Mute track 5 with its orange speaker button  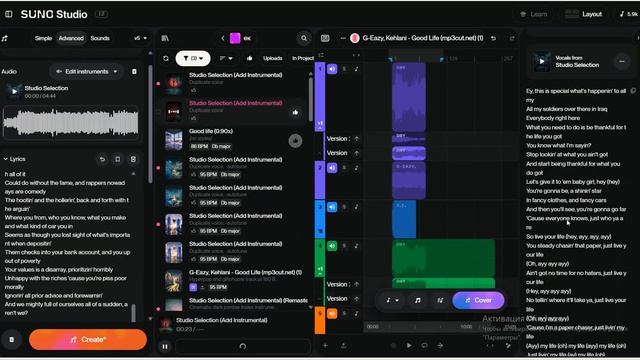pos(332,313)
